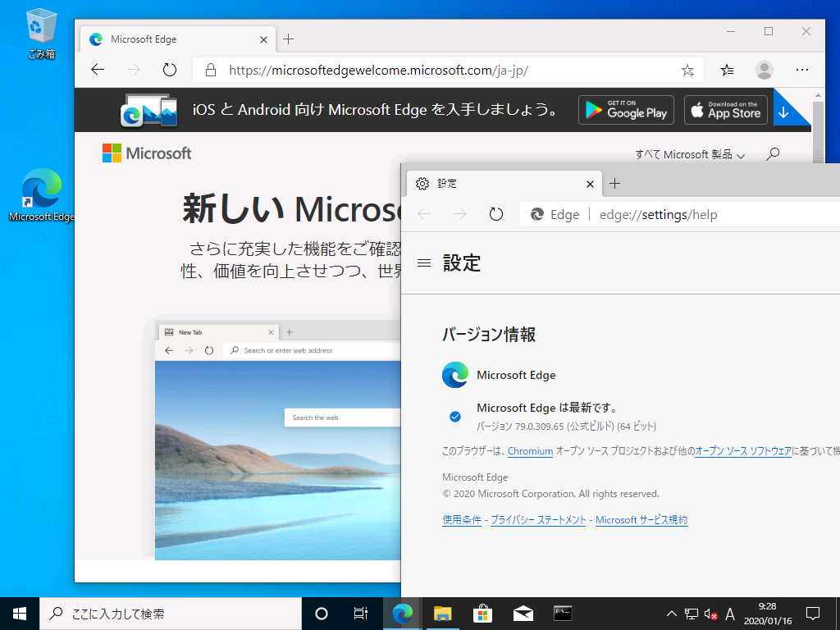This screenshot has height=630, width=840.
Task: Refresh the settings page
Action: click(x=496, y=214)
